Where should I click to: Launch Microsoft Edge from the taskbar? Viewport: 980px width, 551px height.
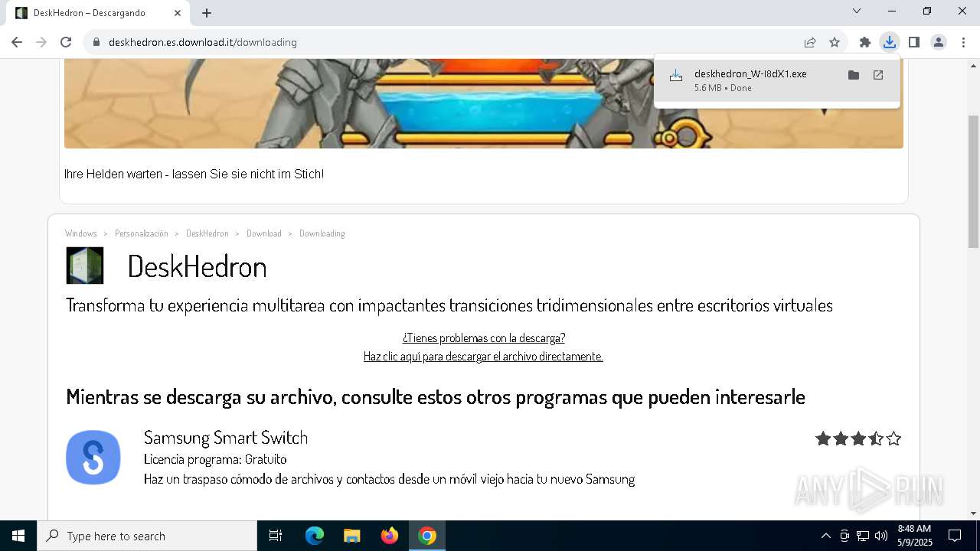(x=315, y=536)
